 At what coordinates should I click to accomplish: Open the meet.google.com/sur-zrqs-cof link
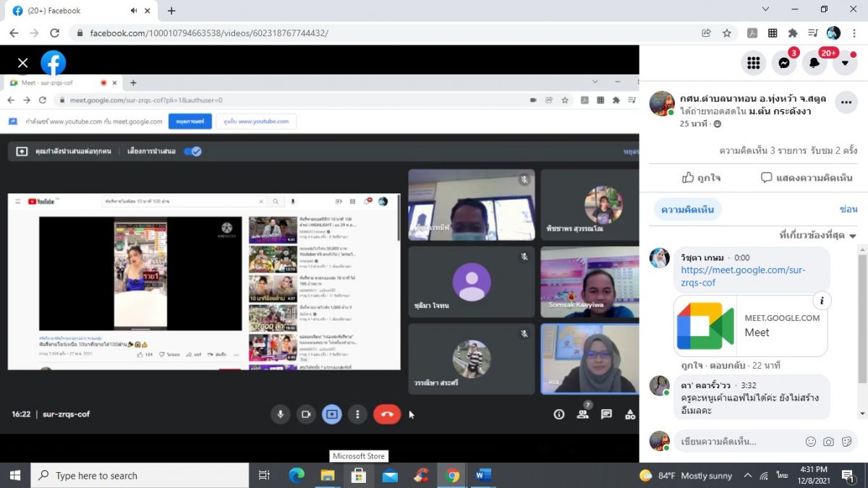click(x=743, y=276)
